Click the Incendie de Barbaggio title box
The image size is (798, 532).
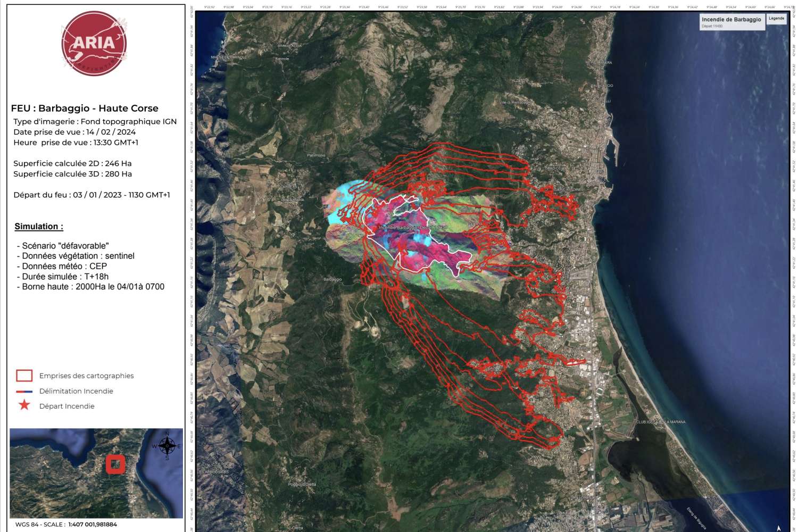click(732, 22)
